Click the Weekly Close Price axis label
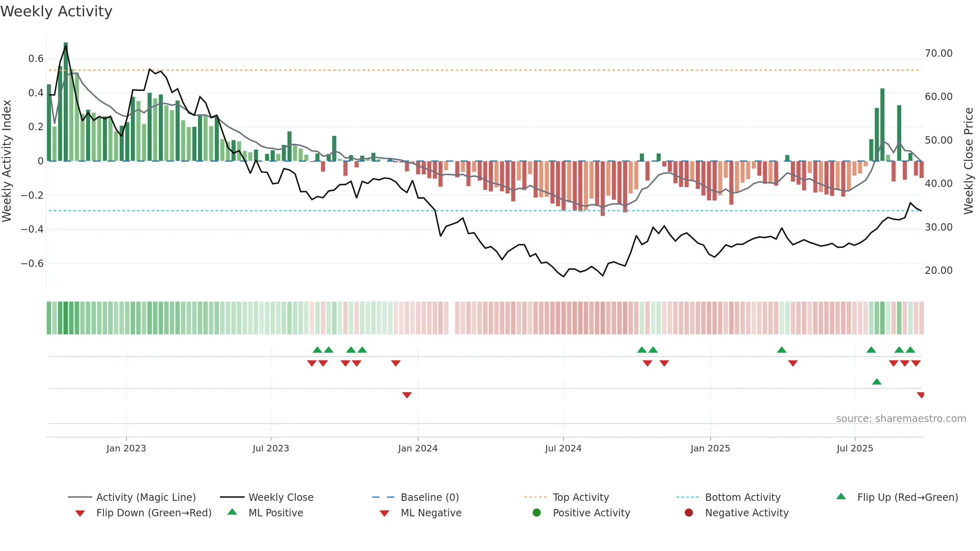The width and height of the screenshot is (980, 551). coord(969,161)
